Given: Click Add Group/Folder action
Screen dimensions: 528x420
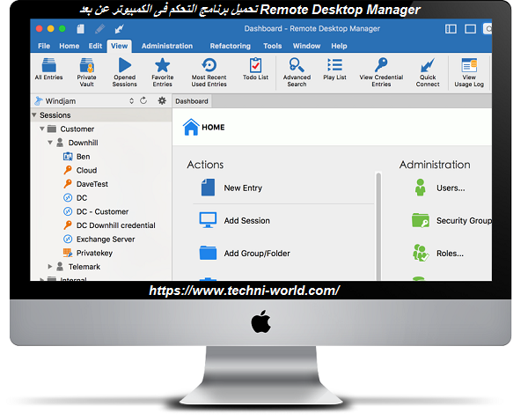Looking at the screenshot, I should coord(257,254).
